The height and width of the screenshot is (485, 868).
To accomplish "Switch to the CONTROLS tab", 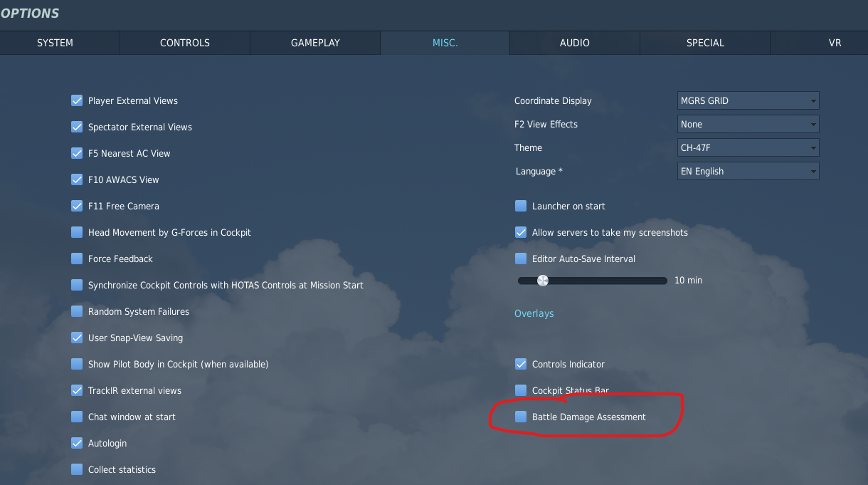I will tap(185, 43).
